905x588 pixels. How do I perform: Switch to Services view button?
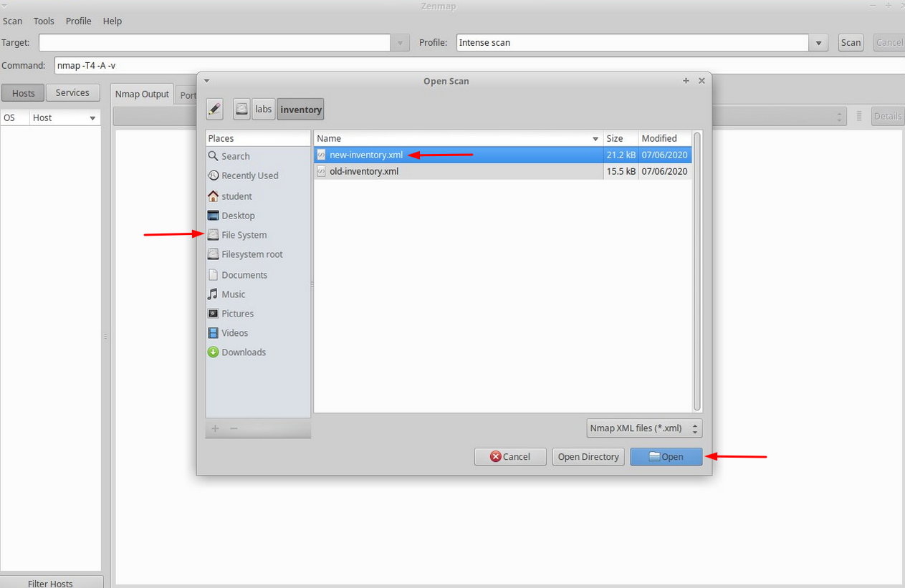[x=72, y=93]
